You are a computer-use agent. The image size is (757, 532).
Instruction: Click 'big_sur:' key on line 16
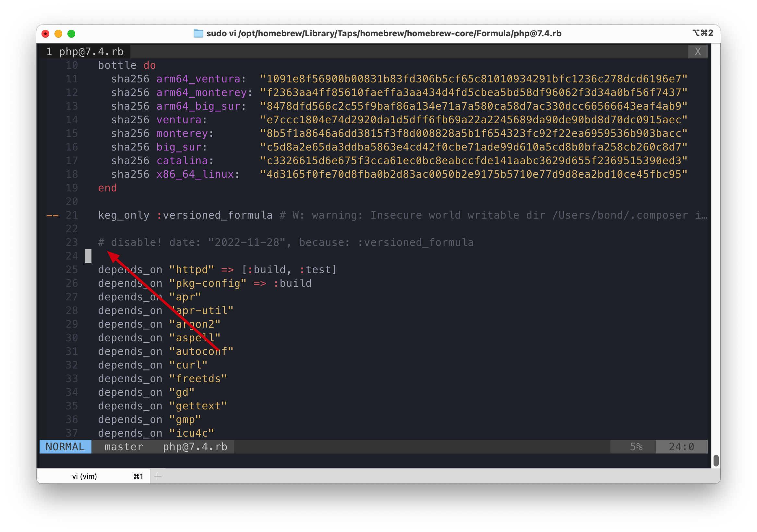pyautogui.click(x=182, y=147)
